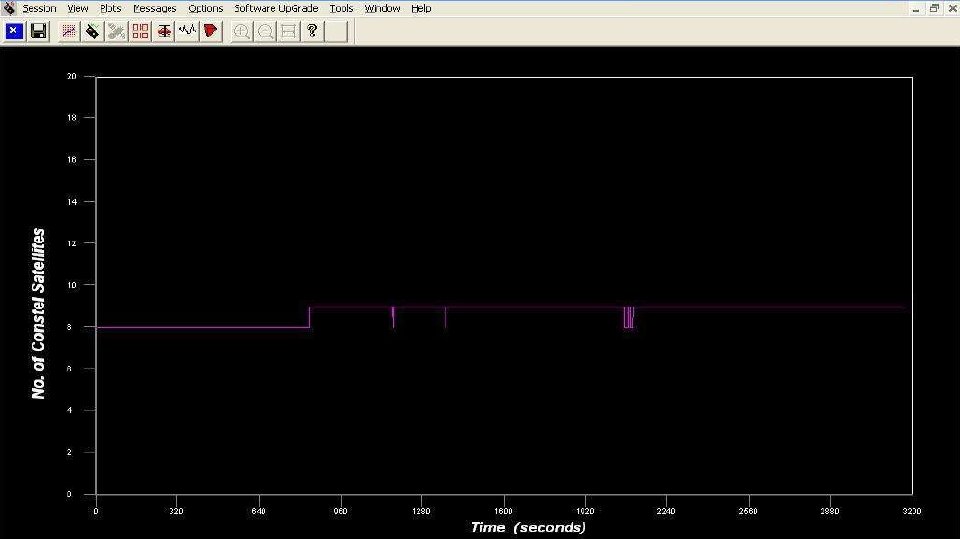
Task: Click the red helicopter-shaped toolbar icon
Action: [x=164, y=31]
